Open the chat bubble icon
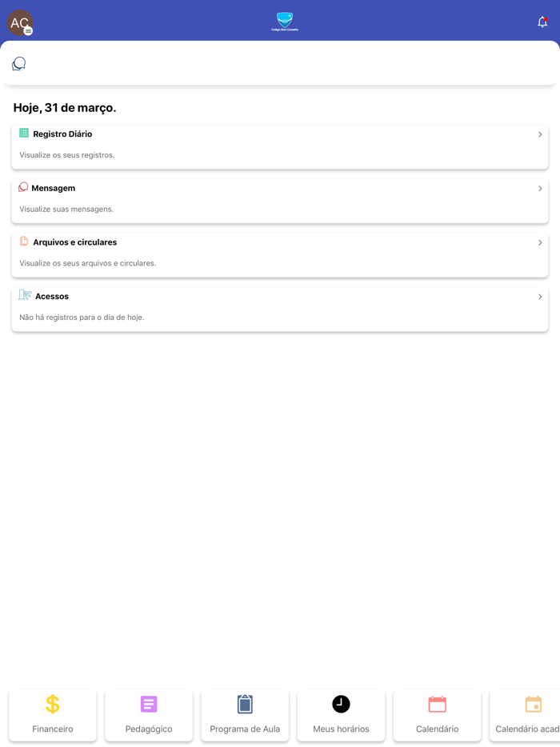Screen dimensions: 560x747 pyautogui.click(x=19, y=64)
